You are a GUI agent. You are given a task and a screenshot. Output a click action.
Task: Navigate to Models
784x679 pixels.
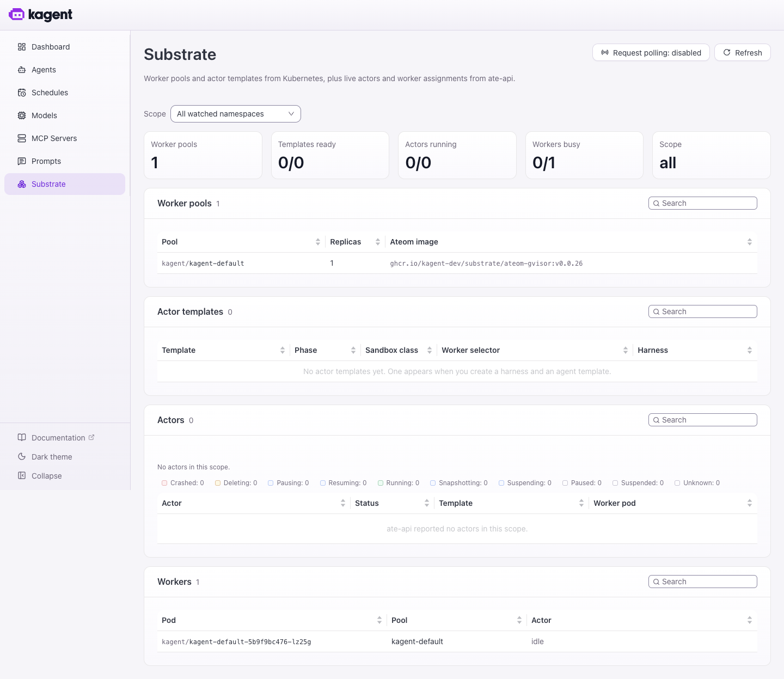point(65,115)
